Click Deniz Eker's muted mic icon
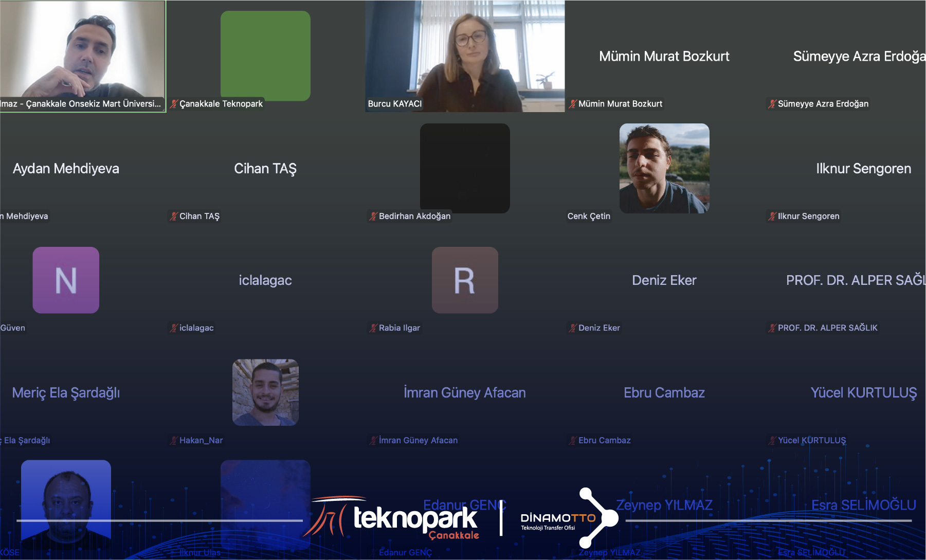This screenshot has width=926, height=560. coord(573,328)
